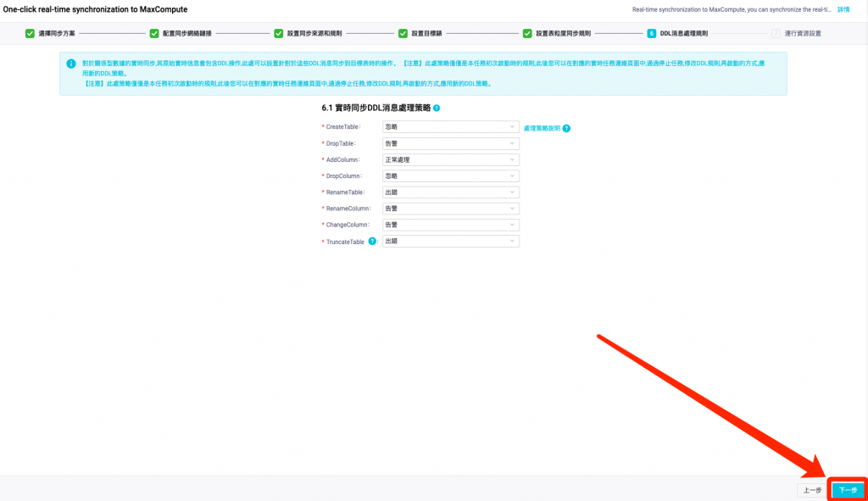Viewport: 868px width, 501px height.
Task: Click the 6.1 實時同步DDL消息處理策略 heading
Action: pos(376,108)
